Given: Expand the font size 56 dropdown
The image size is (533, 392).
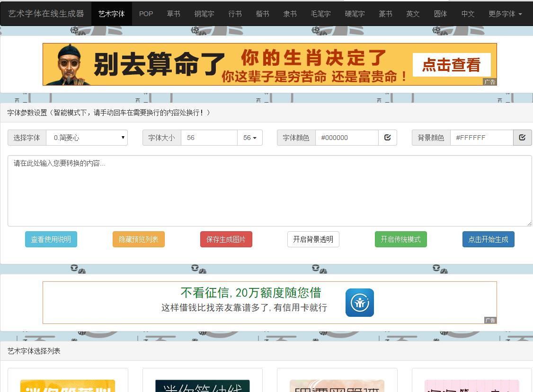Looking at the screenshot, I should tap(249, 138).
